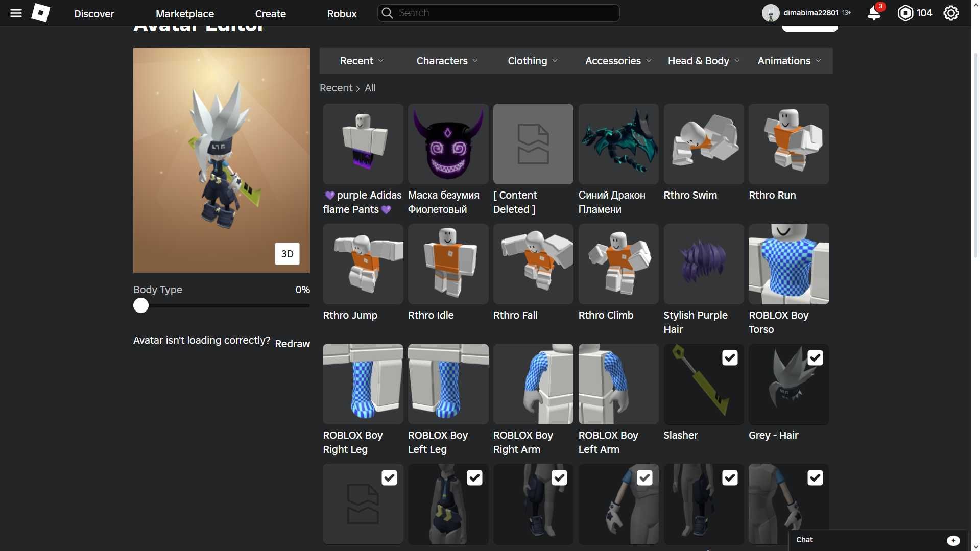Go to the Discover page

94,14
